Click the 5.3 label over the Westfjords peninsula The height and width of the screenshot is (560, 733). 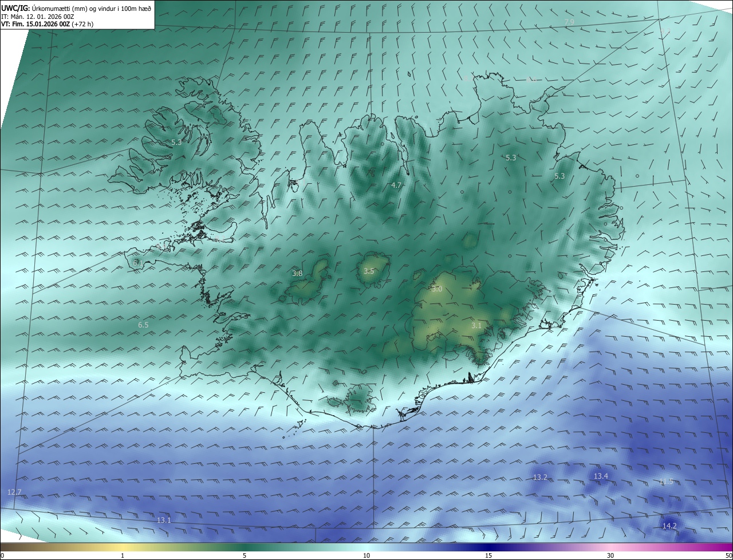point(176,142)
